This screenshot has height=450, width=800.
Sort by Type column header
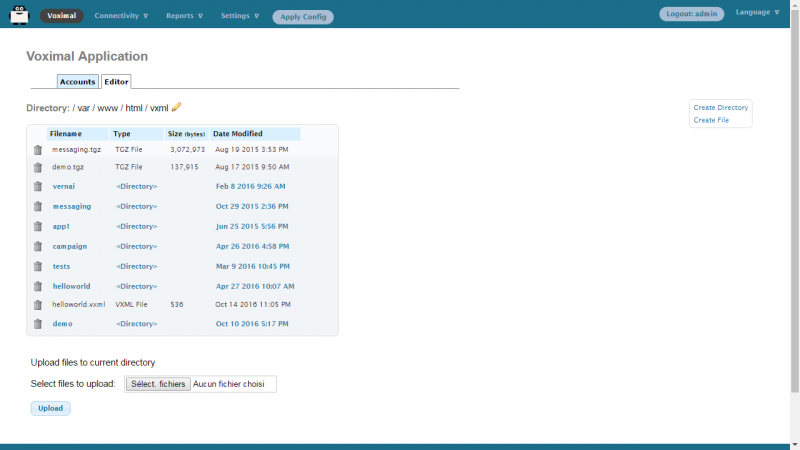pos(137,134)
